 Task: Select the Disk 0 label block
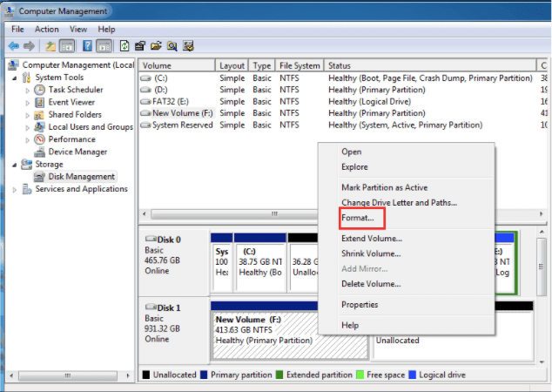point(174,262)
